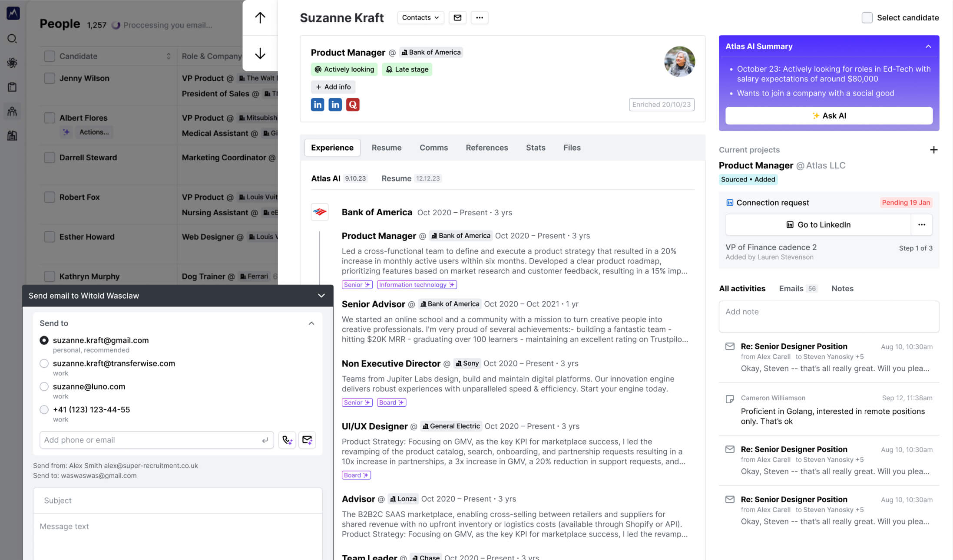The image size is (953, 560).
Task: Click the envelope icon beside Contacts
Action: point(457,18)
